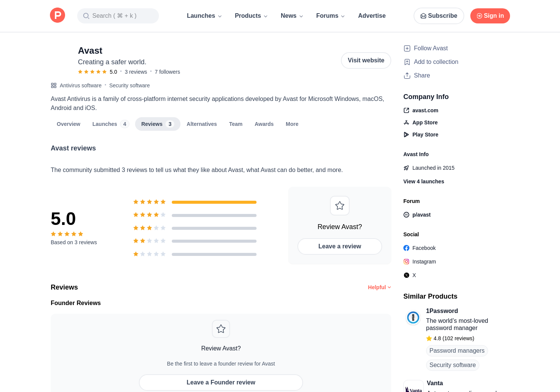This screenshot has height=392, width=560.
Task: Click the Play Store icon
Action: 406,135
